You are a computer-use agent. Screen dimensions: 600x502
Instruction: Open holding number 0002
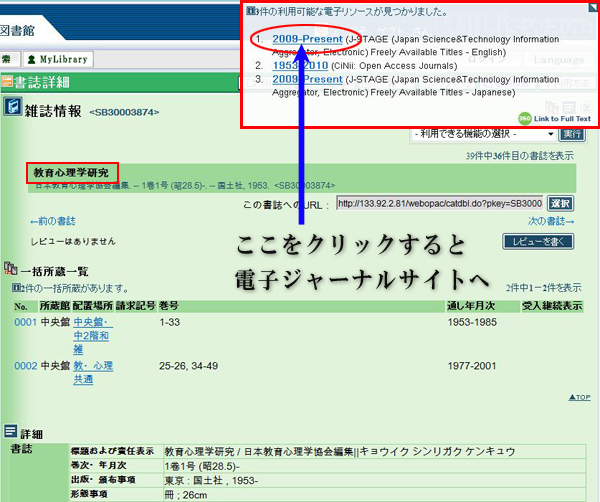pos(25,366)
